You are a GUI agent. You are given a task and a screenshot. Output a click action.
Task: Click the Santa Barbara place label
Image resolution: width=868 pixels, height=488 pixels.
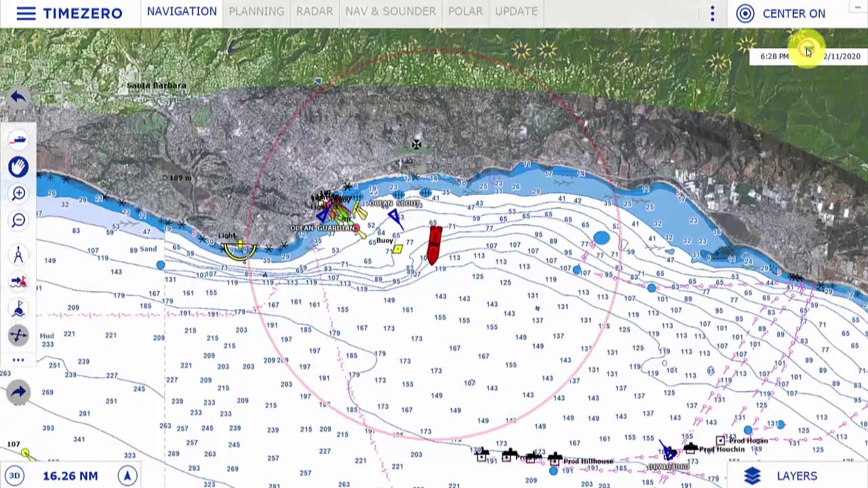(x=156, y=85)
